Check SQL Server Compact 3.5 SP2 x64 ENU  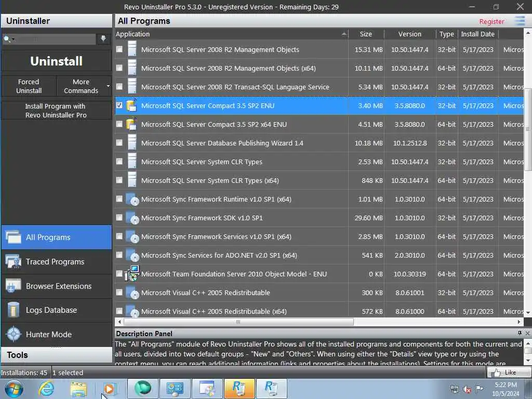[x=119, y=124]
